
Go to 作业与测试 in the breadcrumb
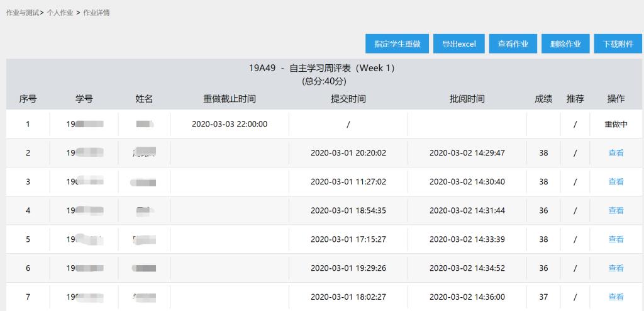click(22, 13)
